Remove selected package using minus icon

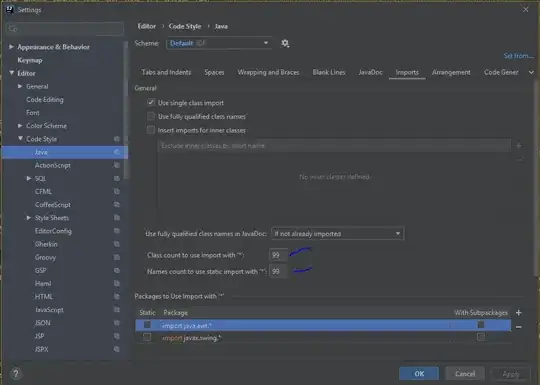519,327
